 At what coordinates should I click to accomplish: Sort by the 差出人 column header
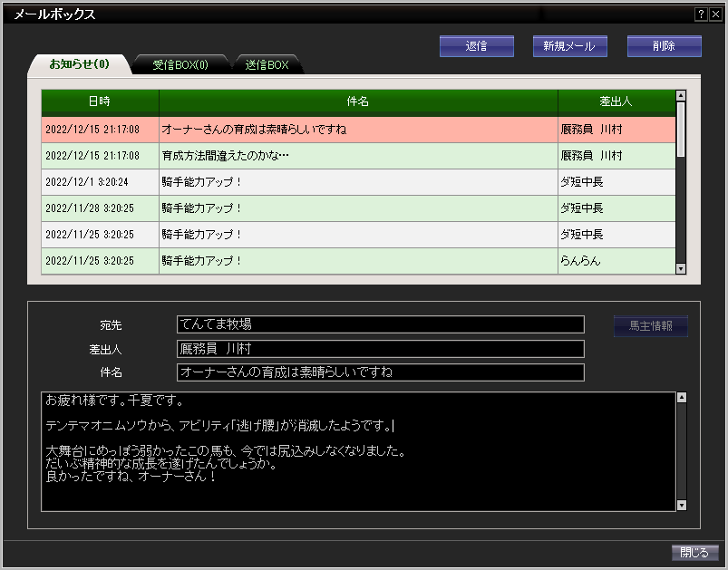[616, 101]
